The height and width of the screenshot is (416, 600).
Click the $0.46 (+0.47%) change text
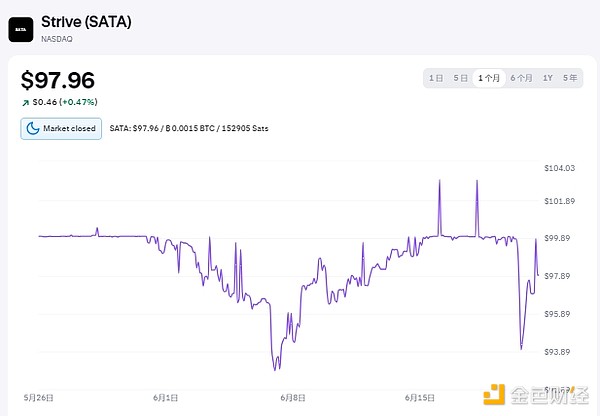tap(65, 102)
